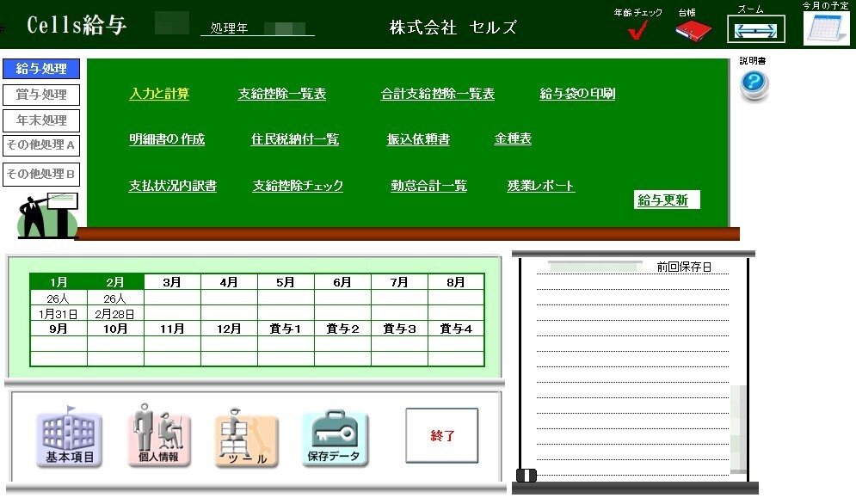The height and width of the screenshot is (504, 856).
Task: Open the 金種表 link
Action: point(513,138)
